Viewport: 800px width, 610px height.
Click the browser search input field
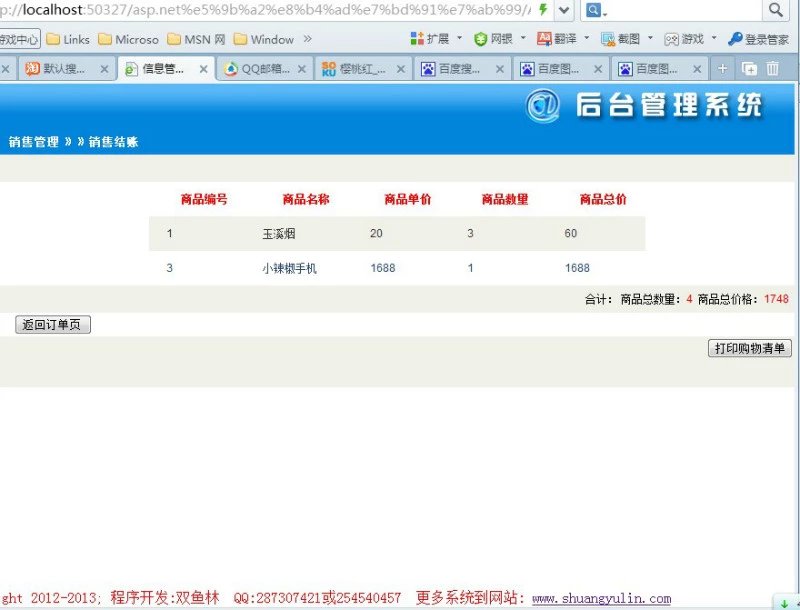[685, 10]
